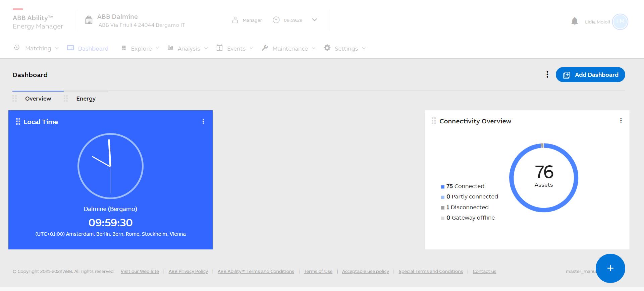Viewport: 644px width, 291px height.
Task: Open the Matching menu
Action: pos(38,48)
